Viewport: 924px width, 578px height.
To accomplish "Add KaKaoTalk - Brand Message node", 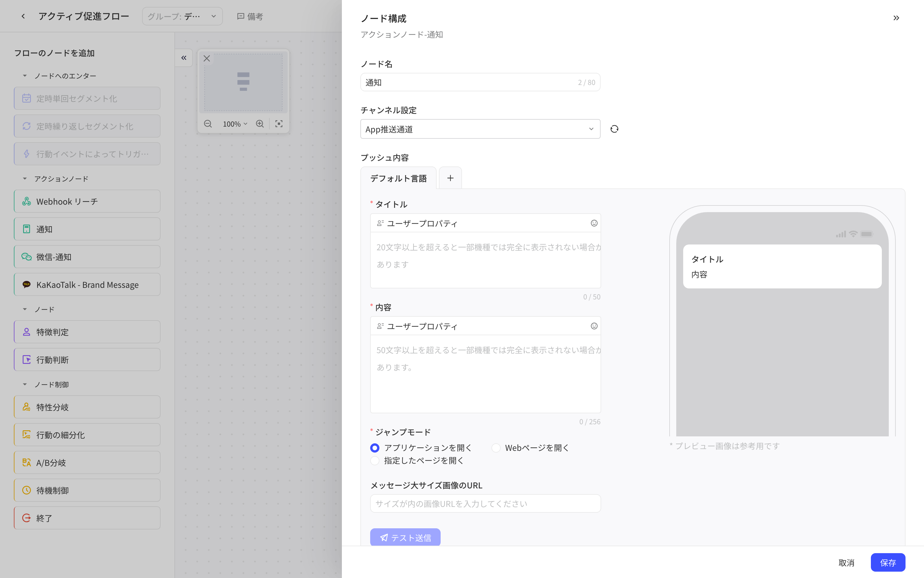I will 87,285.
